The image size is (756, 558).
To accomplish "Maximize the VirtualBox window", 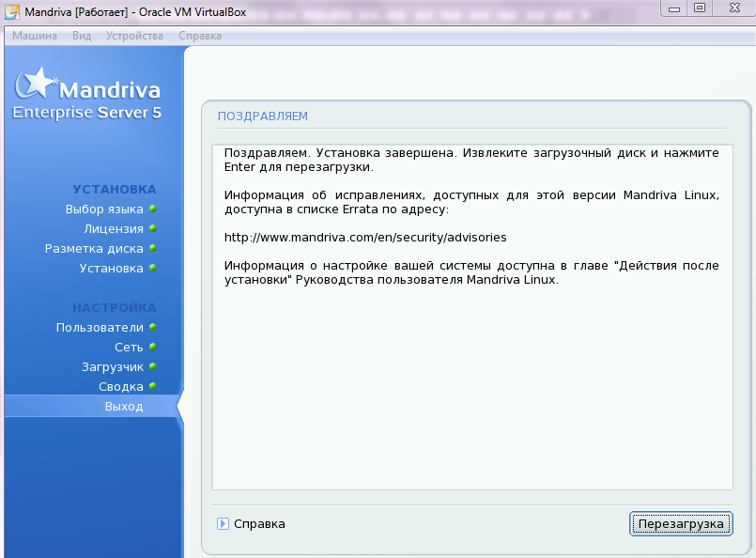I will [x=700, y=8].
